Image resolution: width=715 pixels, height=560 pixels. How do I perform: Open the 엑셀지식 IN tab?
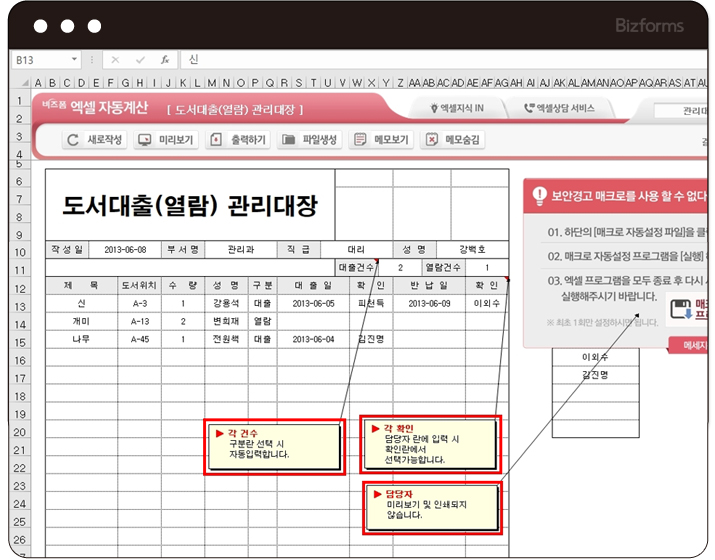pos(457,108)
